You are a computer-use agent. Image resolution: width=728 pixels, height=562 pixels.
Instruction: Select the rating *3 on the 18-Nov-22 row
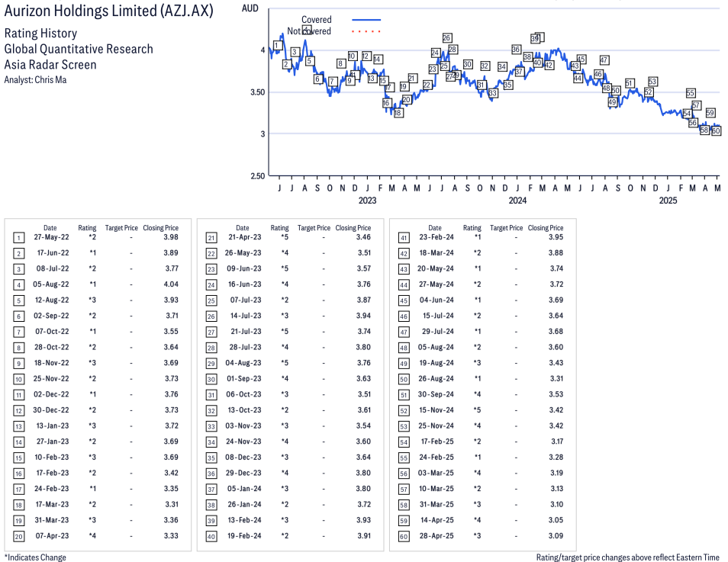(x=92, y=363)
